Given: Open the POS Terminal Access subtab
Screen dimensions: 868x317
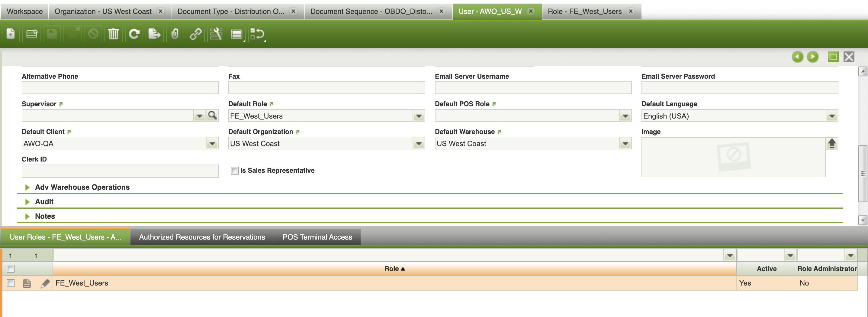Looking at the screenshot, I should pos(317,237).
